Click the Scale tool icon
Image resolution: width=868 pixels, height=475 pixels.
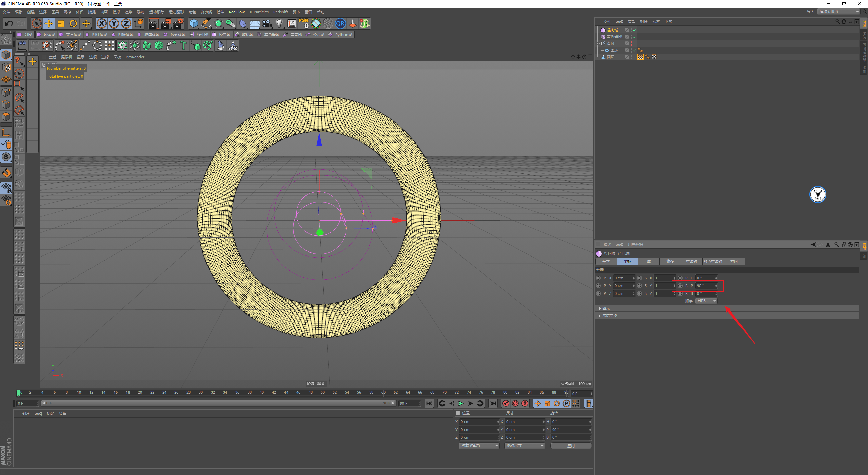click(61, 23)
